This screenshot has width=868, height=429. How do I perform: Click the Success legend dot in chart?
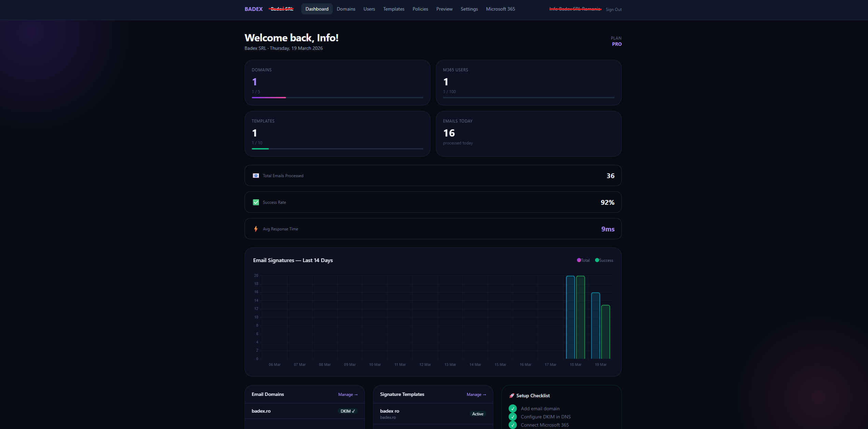tap(597, 260)
